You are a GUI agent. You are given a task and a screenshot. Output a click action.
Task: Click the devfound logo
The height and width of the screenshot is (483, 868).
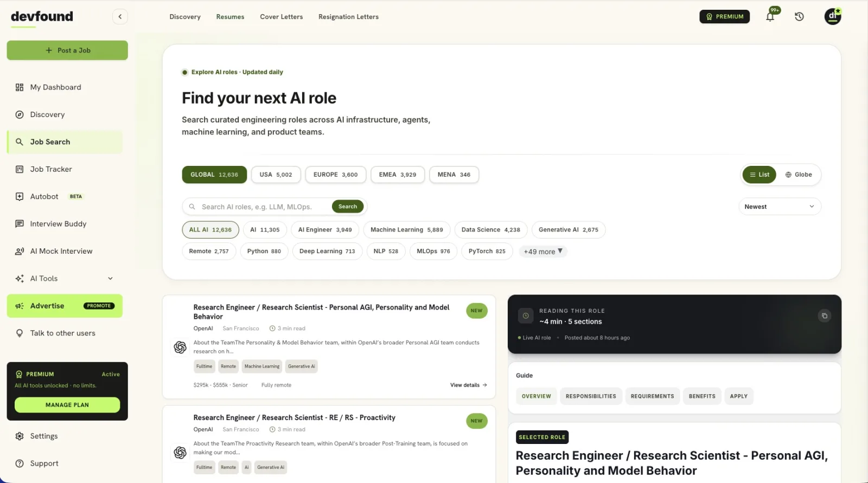pyautogui.click(x=42, y=17)
